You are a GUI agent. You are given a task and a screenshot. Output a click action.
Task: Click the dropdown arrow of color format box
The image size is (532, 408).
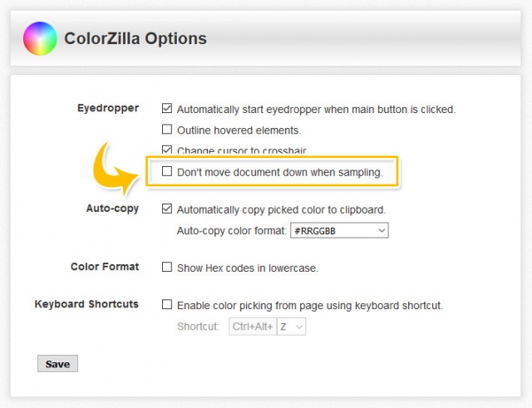382,231
